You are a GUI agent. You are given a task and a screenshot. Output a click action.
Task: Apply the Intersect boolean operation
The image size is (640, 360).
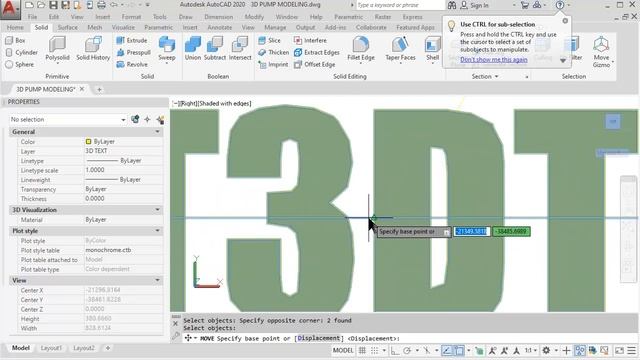[240, 49]
